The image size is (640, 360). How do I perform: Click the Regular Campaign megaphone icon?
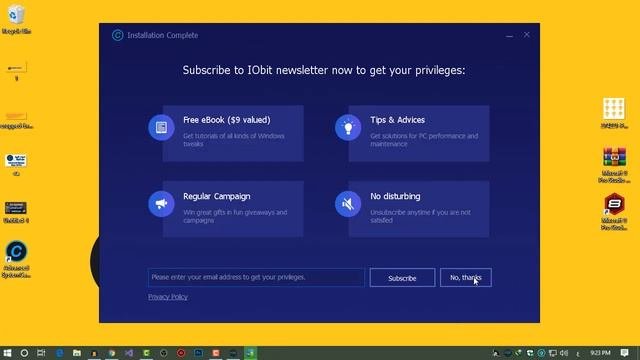click(161, 204)
